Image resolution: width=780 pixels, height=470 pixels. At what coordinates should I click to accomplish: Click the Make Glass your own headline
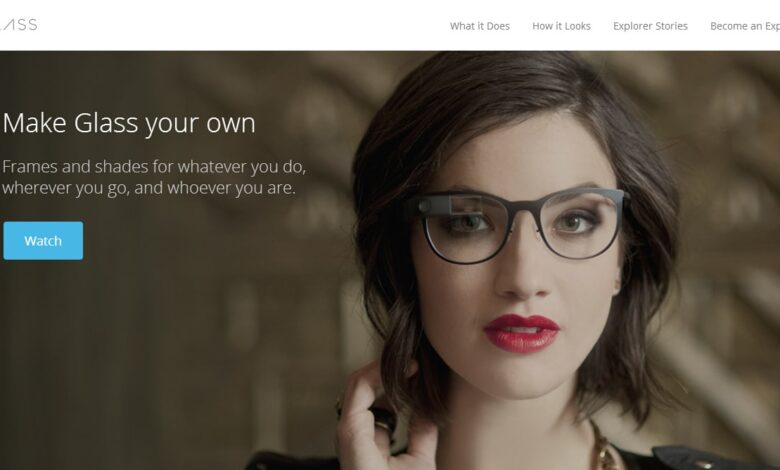click(129, 123)
